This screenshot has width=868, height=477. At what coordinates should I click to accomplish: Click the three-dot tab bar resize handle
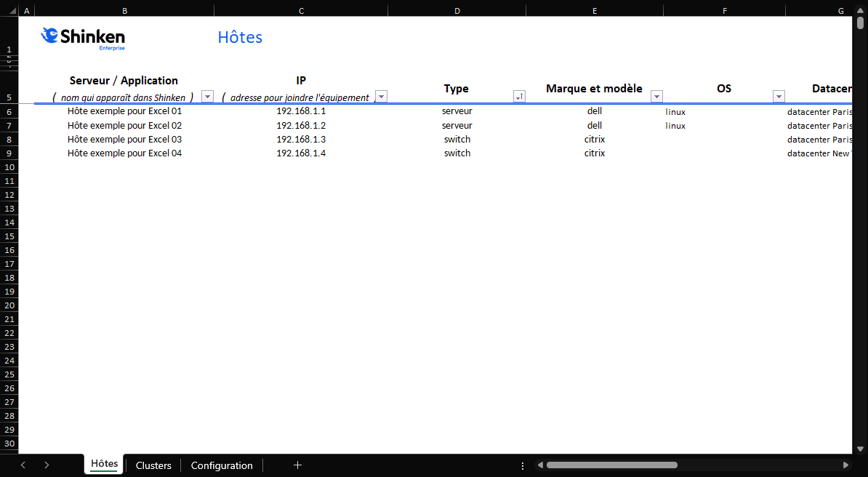point(523,465)
